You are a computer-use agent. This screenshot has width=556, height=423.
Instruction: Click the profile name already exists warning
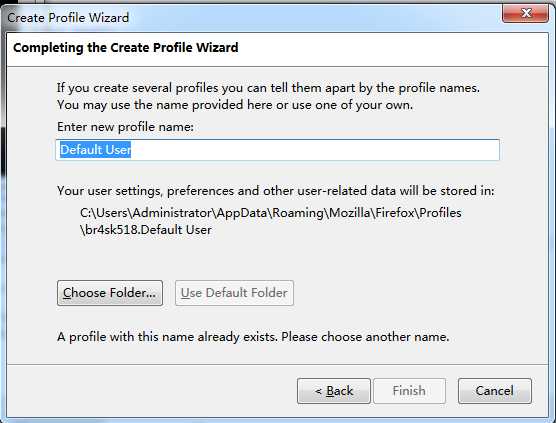pyautogui.click(x=253, y=336)
